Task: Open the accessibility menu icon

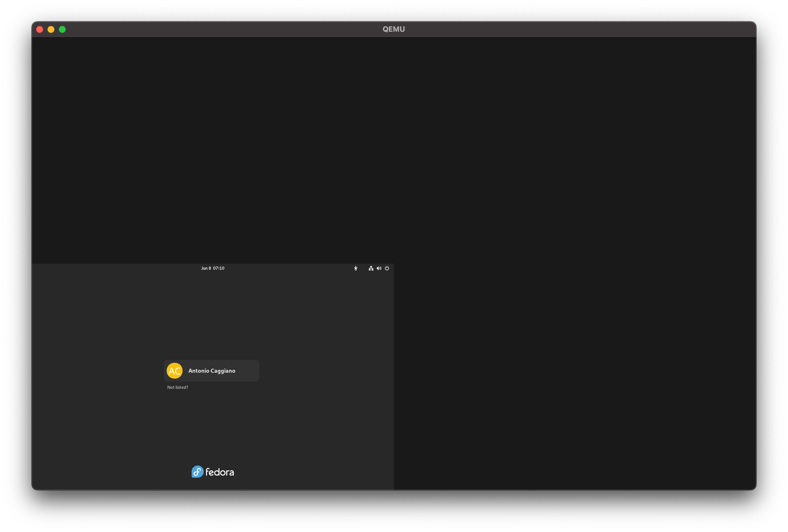Action: 356,268
